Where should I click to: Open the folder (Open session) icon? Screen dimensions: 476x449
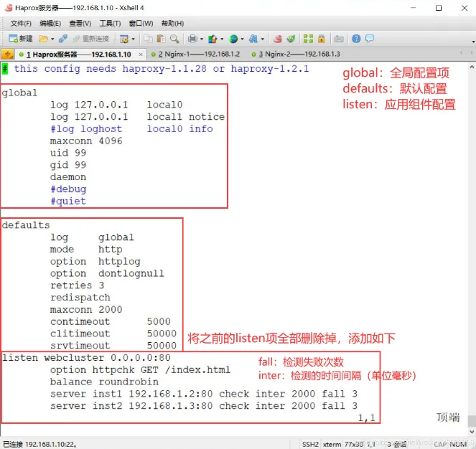pyautogui.click(x=43, y=39)
